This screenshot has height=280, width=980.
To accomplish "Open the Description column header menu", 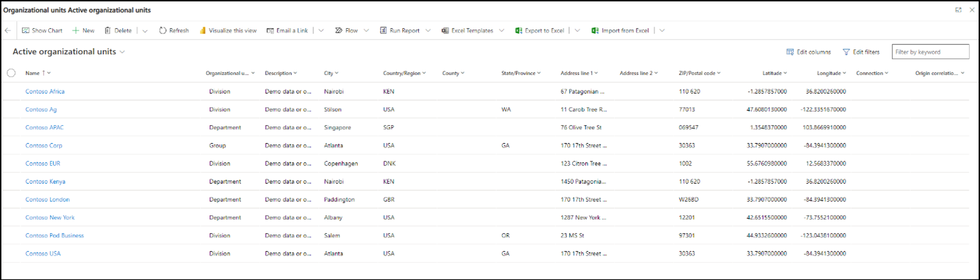I will tap(281, 73).
